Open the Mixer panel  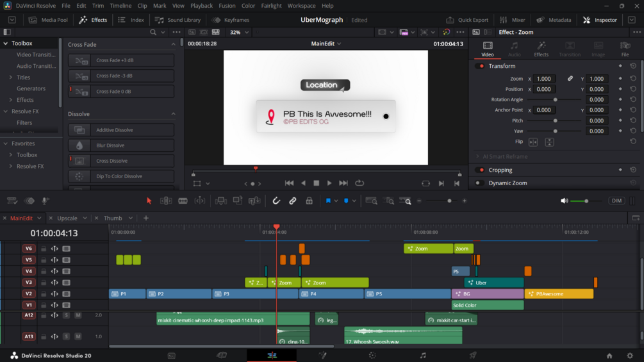(512, 20)
